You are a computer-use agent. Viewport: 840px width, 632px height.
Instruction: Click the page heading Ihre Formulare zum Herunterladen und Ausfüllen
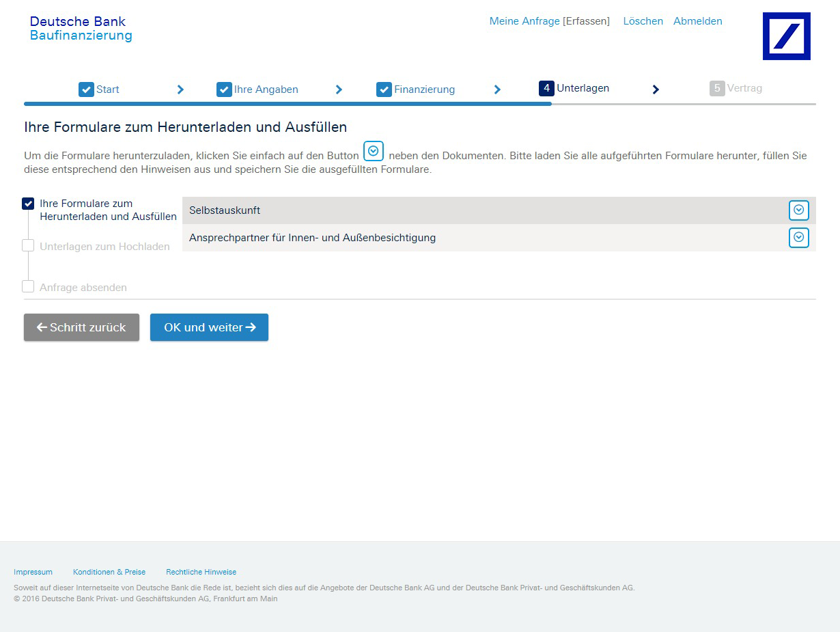click(186, 127)
